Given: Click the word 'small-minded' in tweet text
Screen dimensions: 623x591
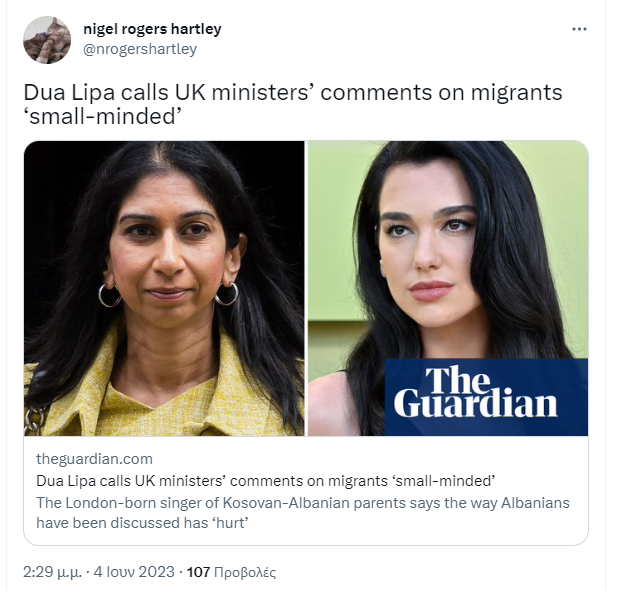Looking at the screenshot, I should [103, 116].
